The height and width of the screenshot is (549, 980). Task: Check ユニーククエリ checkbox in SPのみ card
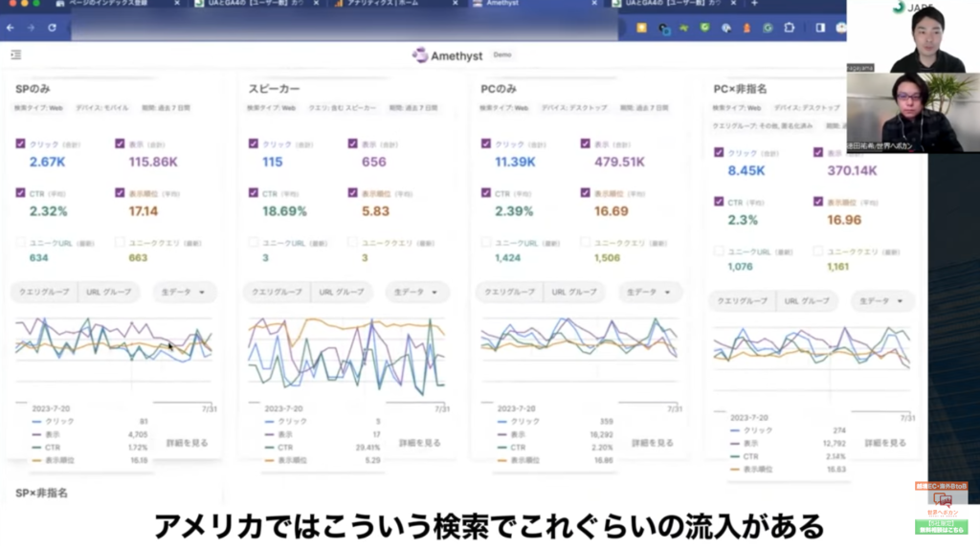pyautogui.click(x=120, y=242)
